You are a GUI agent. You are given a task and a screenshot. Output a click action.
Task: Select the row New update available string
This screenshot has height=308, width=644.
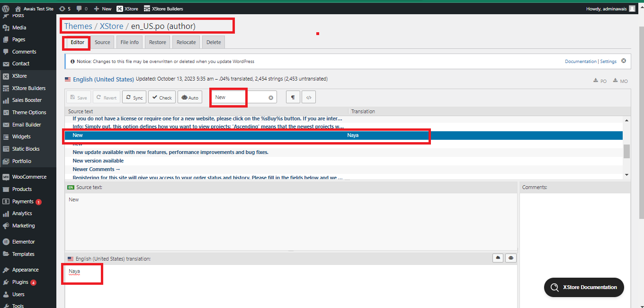pos(344,152)
